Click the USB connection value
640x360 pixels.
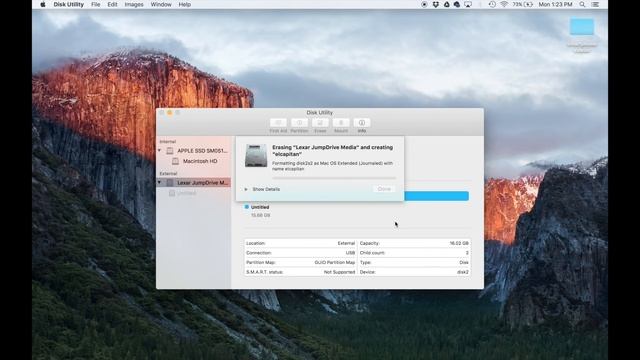tap(350, 253)
